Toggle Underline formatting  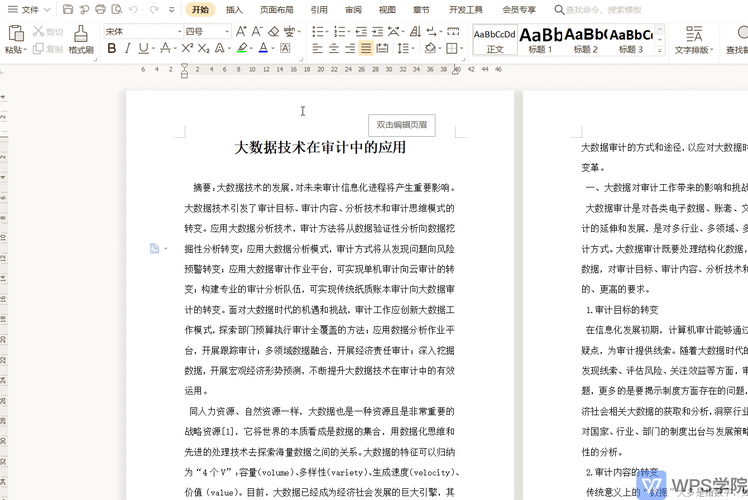click(143, 48)
